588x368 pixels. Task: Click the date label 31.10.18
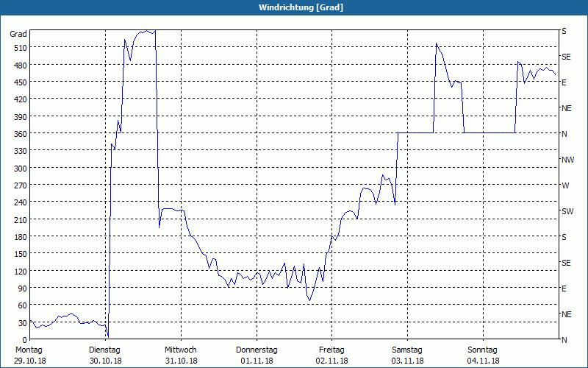pyautogui.click(x=181, y=361)
